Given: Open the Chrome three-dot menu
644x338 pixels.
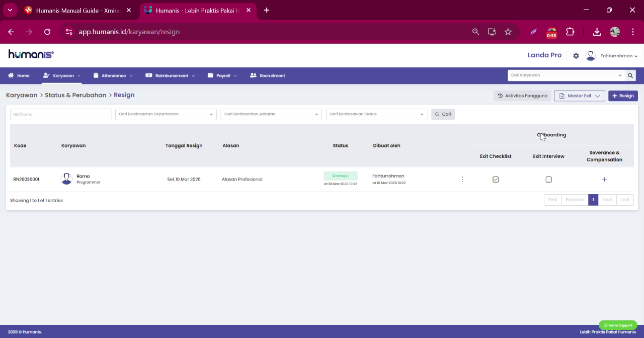Looking at the screenshot, I should (632, 32).
